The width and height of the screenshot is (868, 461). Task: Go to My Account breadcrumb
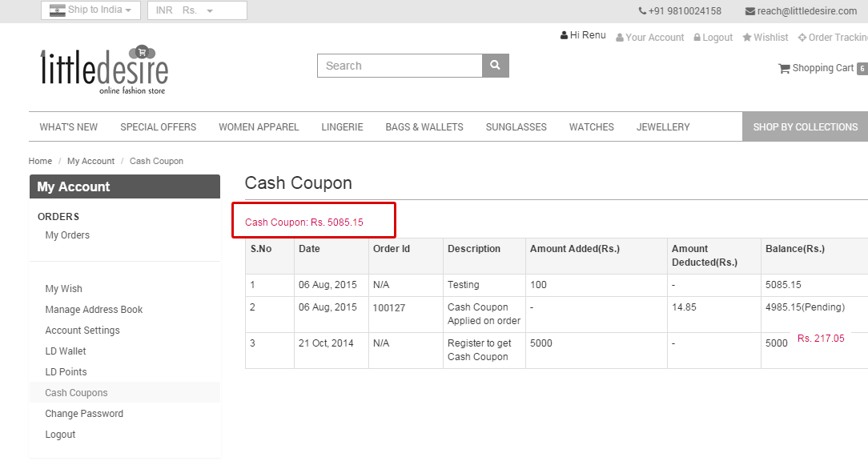(x=90, y=161)
